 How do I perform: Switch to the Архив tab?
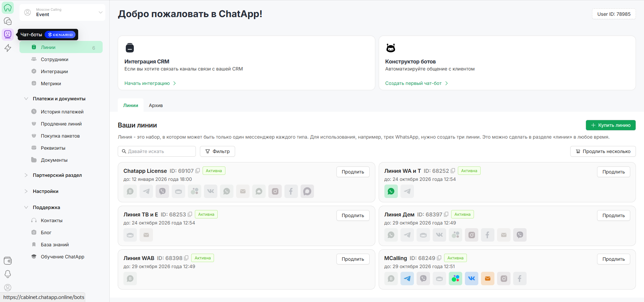156,105
